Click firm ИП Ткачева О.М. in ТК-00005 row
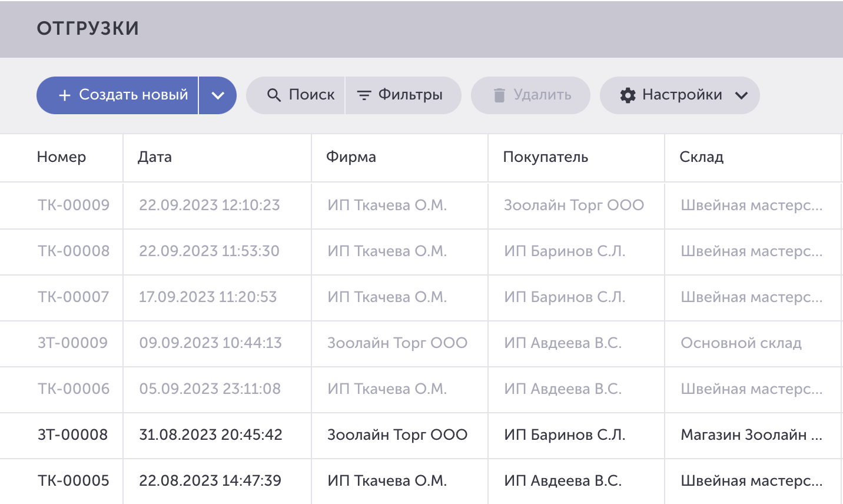The image size is (843, 504). 387,480
